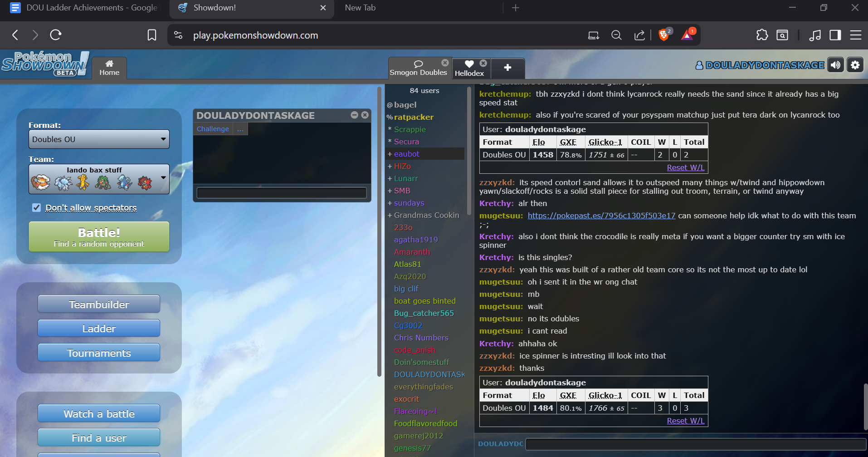Close the Hellodex room tab
Viewport: 868px width, 457px height.
[483, 63]
